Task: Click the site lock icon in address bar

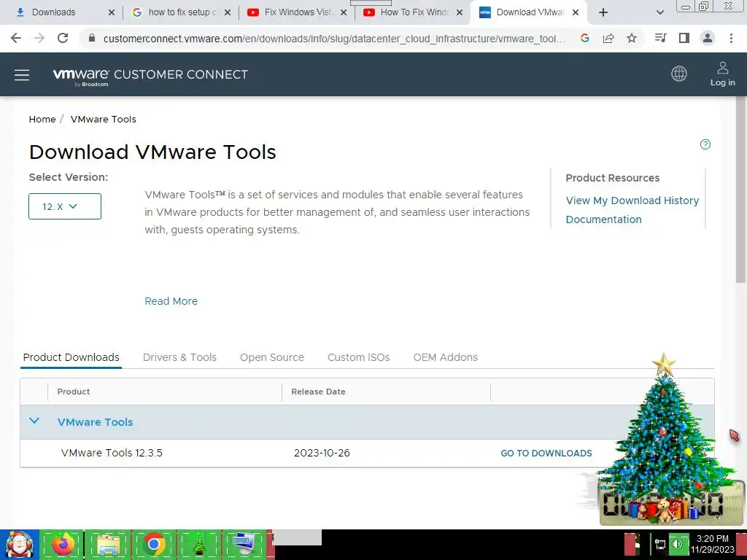Action: click(x=92, y=38)
